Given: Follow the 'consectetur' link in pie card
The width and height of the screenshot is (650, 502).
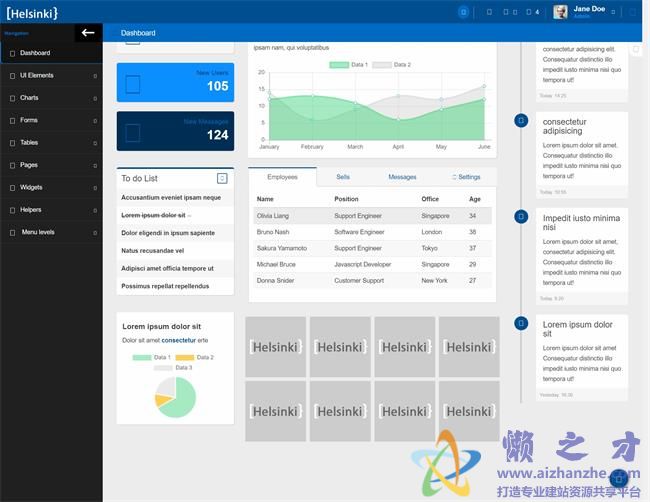Looking at the screenshot, I should [x=179, y=340].
